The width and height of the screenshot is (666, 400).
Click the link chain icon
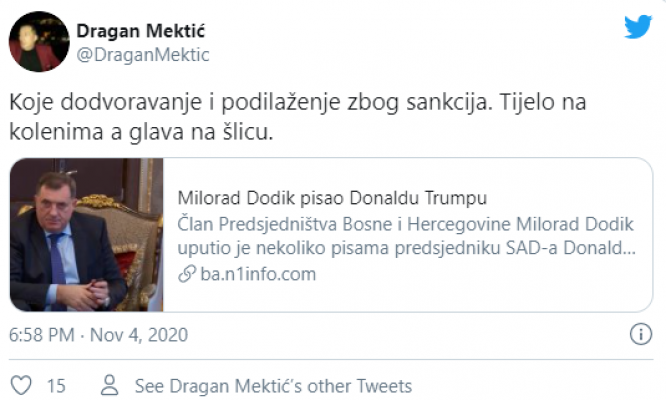click(185, 274)
